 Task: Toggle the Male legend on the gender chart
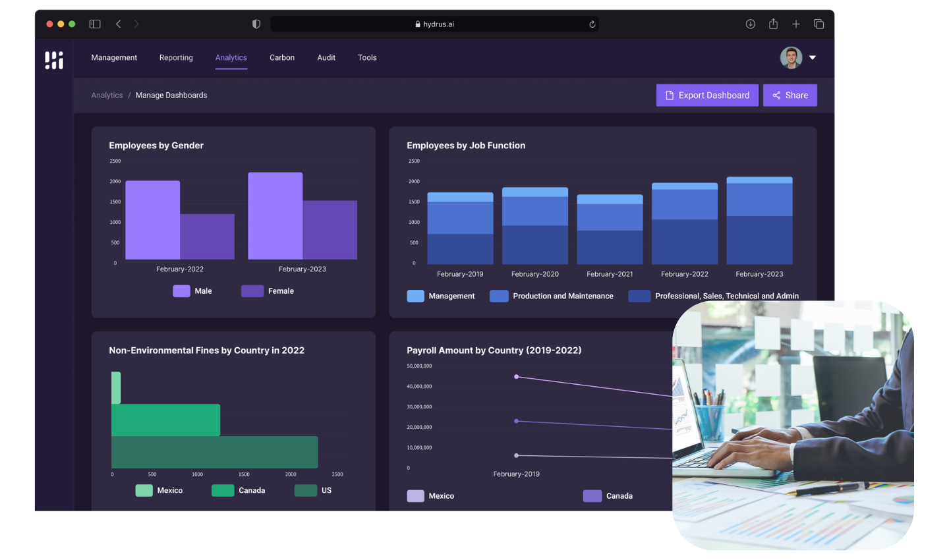coord(192,291)
